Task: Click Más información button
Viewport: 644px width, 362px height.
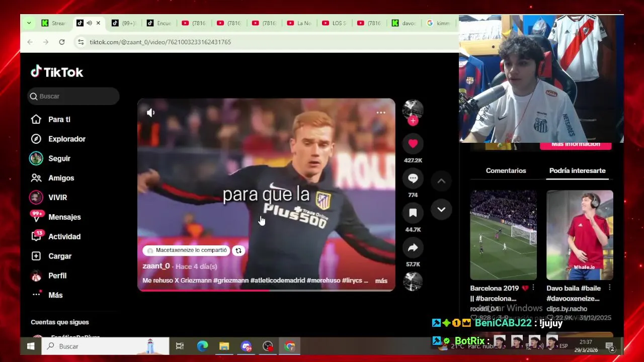Action: pyautogui.click(x=576, y=145)
